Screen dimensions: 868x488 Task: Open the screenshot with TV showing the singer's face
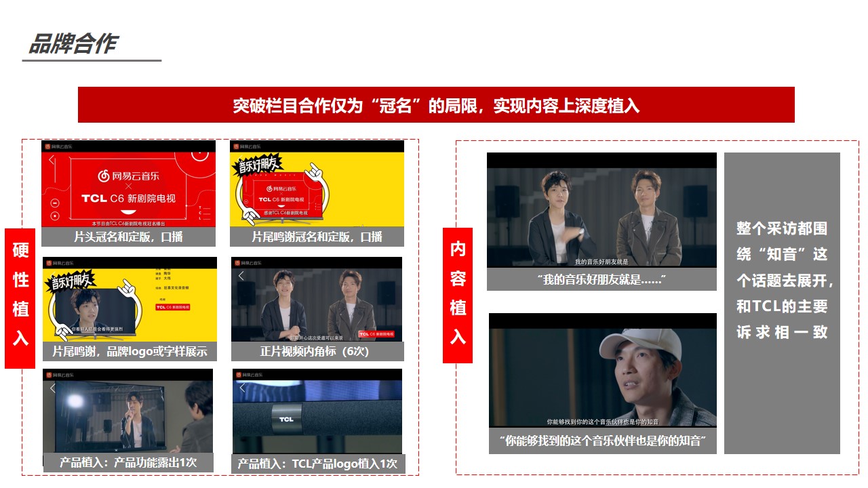tap(130, 299)
